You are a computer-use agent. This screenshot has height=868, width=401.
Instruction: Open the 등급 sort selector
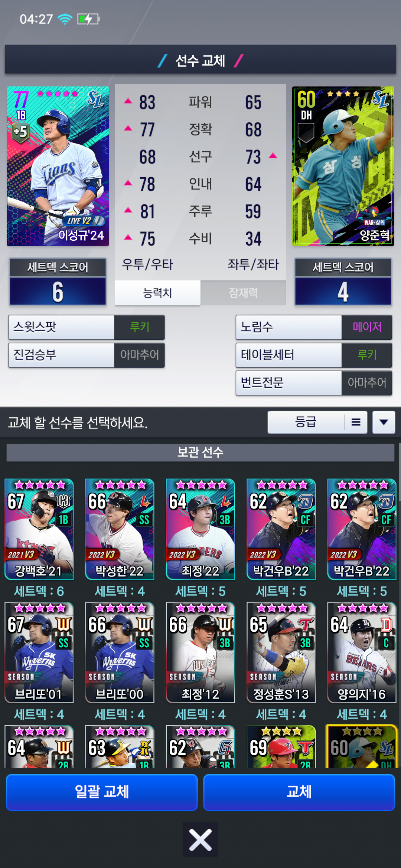coord(306,422)
